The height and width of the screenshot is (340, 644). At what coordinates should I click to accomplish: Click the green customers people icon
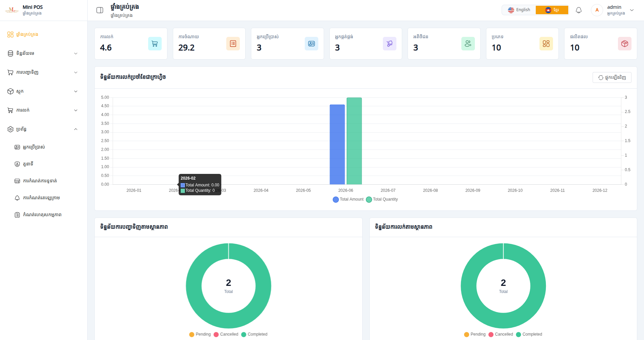pyautogui.click(x=468, y=44)
